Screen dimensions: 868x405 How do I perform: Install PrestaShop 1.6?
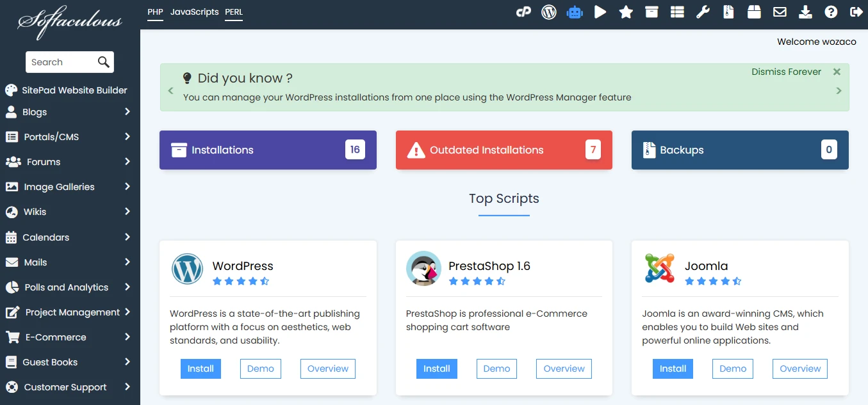pos(437,369)
